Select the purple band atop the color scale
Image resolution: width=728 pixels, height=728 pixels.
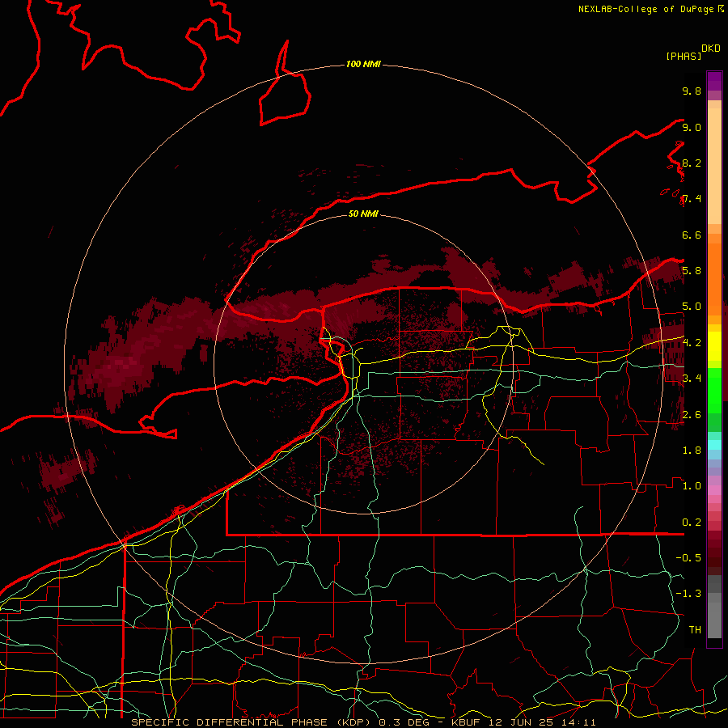coord(714,81)
